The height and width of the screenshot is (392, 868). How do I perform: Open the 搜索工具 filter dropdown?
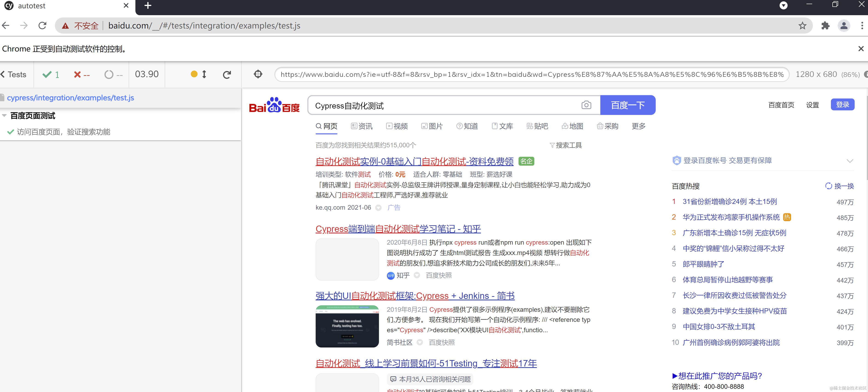click(566, 145)
